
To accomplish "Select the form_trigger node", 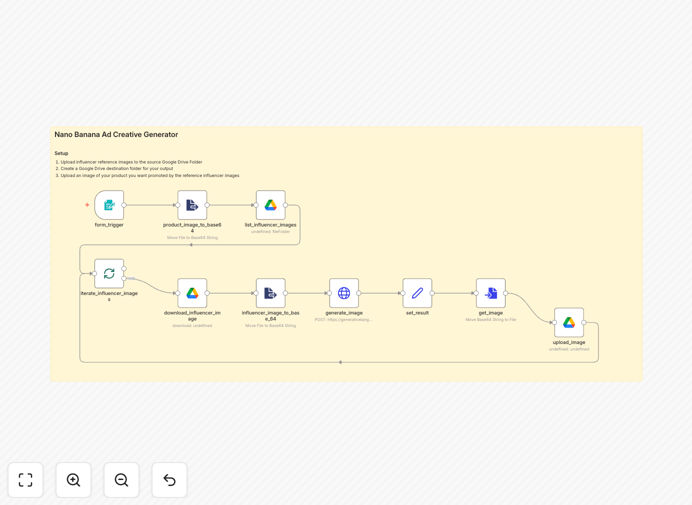I will pos(109,205).
